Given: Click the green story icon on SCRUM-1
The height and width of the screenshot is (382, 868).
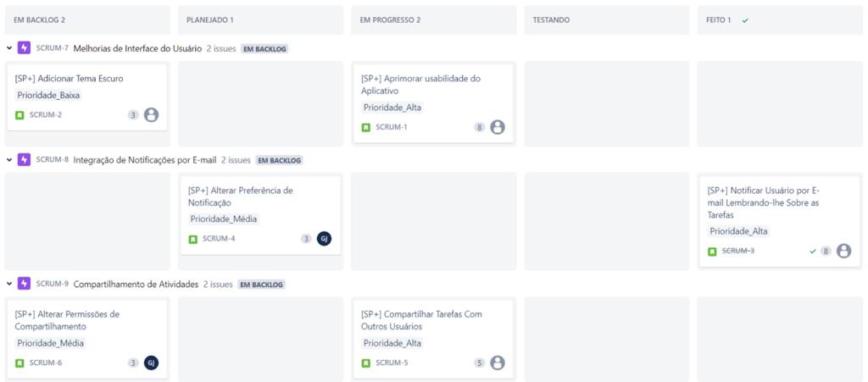Looking at the screenshot, I should pos(366,128).
